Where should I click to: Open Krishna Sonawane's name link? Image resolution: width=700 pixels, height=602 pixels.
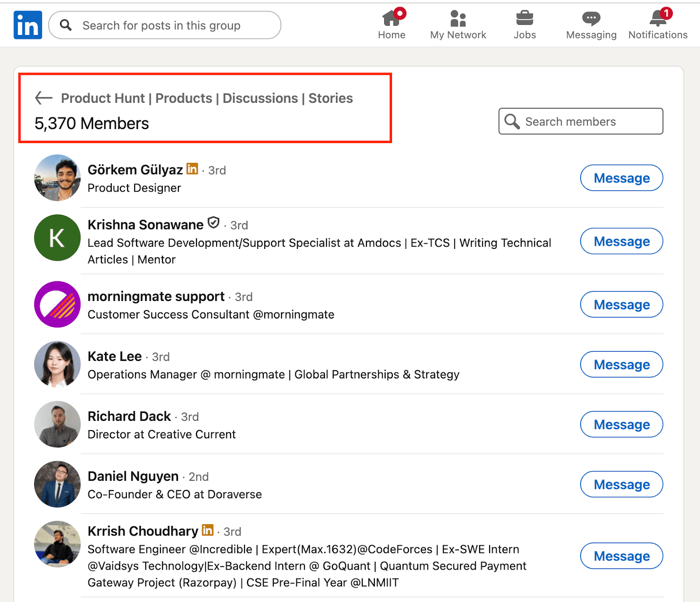tap(146, 224)
